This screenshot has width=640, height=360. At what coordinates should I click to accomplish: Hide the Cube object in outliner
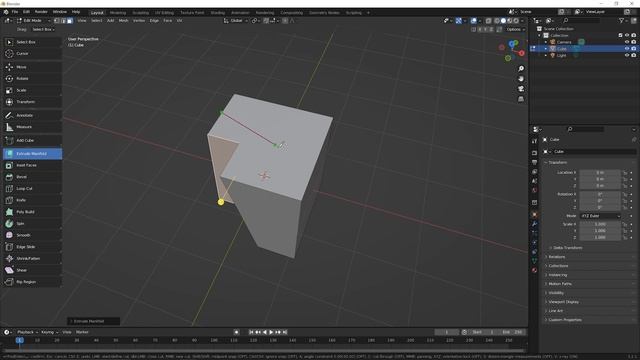pyautogui.click(x=627, y=49)
